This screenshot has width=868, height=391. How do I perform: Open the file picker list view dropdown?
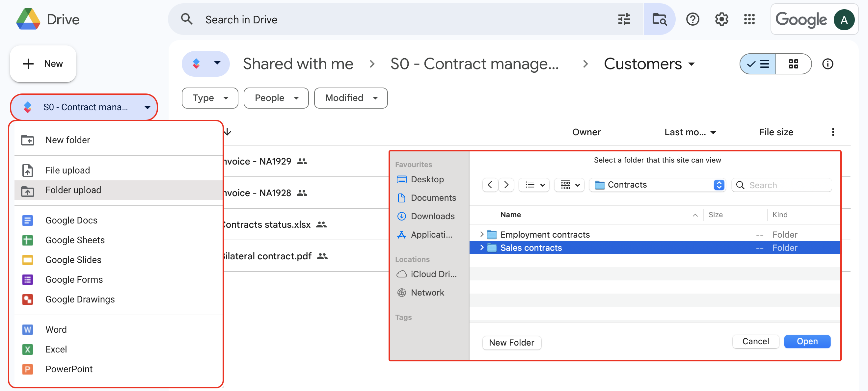pyautogui.click(x=534, y=185)
